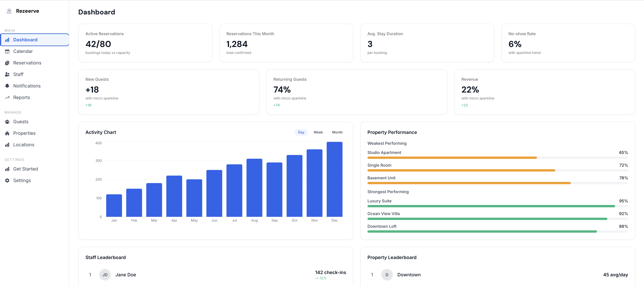The height and width of the screenshot is (286, 644).
Task: Click the Settings gear icon
Action: pos(7,181)
